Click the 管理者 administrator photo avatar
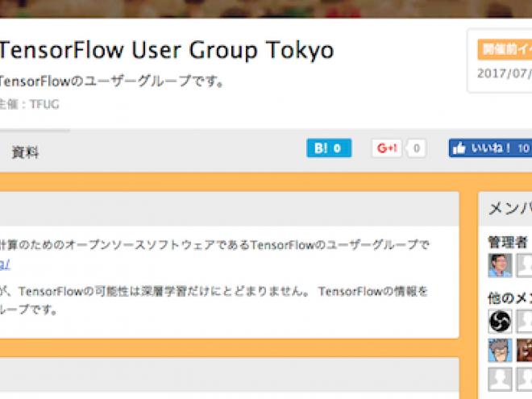Viewport: 532px width, 399px height. (500, 265)
